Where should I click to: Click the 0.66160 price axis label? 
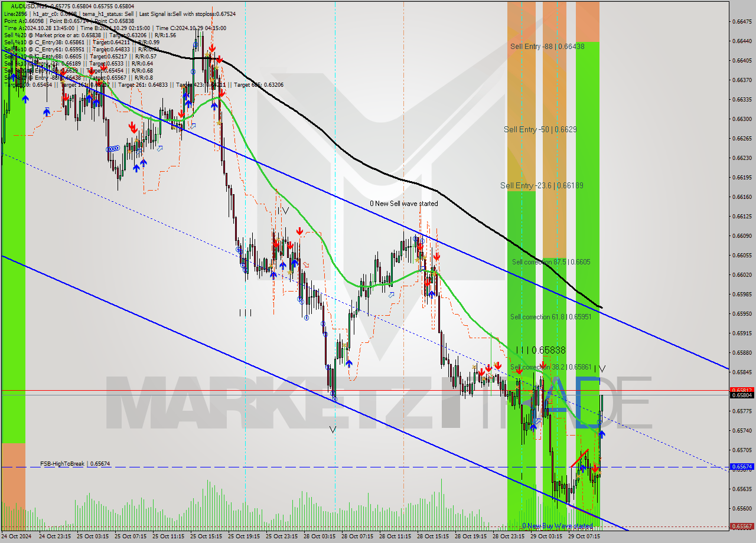click(x=742, y=197)
